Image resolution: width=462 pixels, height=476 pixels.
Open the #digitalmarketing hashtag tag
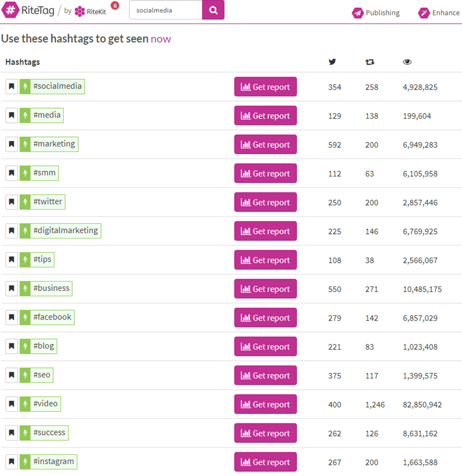click(x=66, y=231)
